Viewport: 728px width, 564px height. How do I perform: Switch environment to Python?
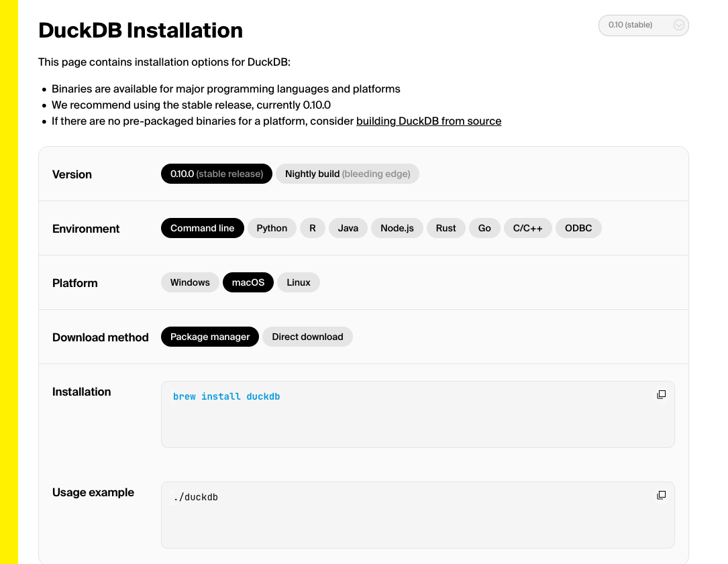coord(272,228)
